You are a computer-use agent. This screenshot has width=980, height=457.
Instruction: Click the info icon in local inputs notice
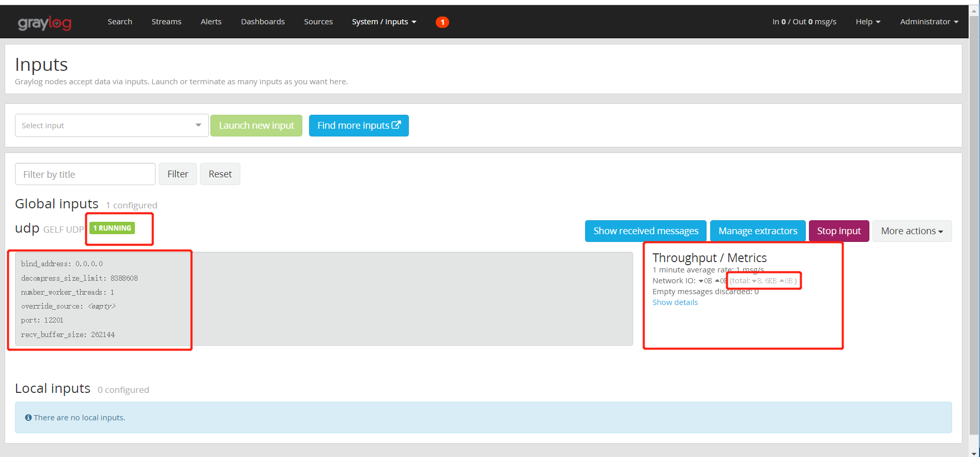click(x=28, y=418)
